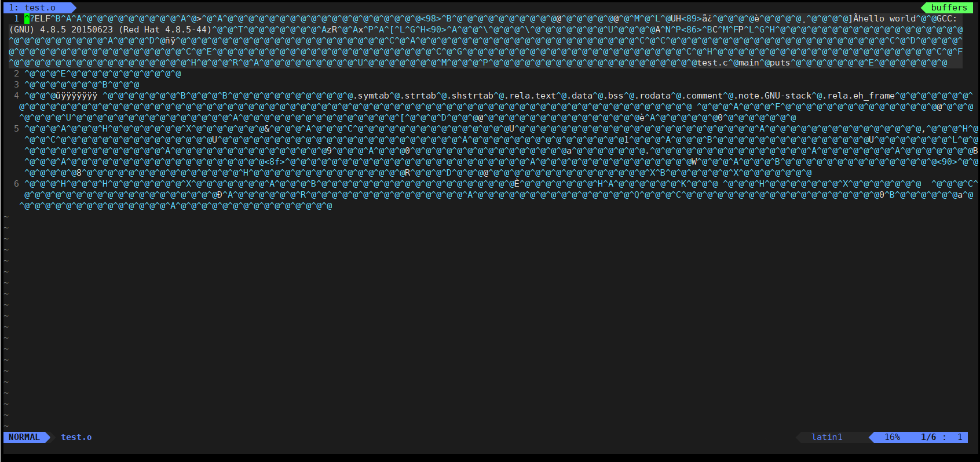Click the "test.c" string in buffer
This screenshot has height=462, width=980.
(712, 63)
